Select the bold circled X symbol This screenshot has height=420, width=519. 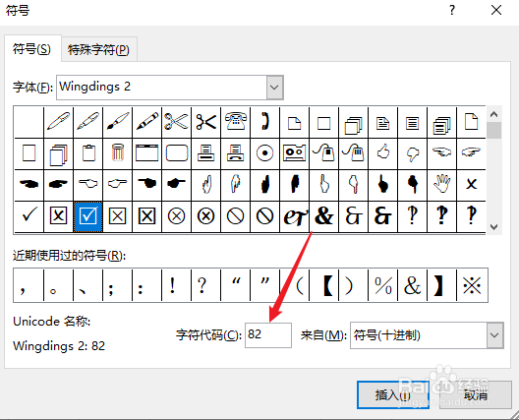(x=205, y=216)
